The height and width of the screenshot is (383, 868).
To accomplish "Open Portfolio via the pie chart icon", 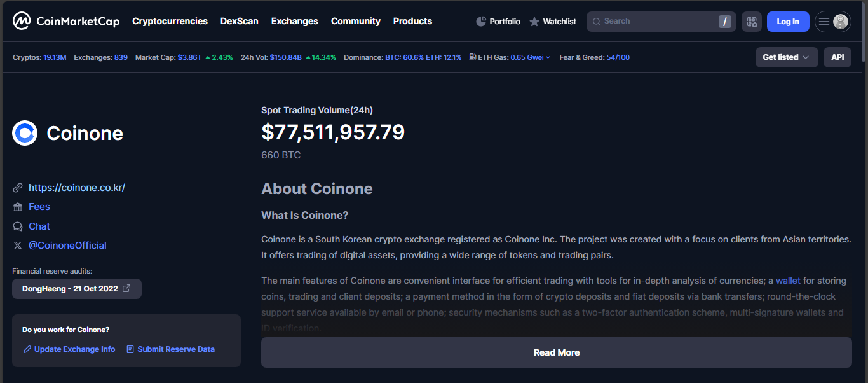I will [481, 22].
